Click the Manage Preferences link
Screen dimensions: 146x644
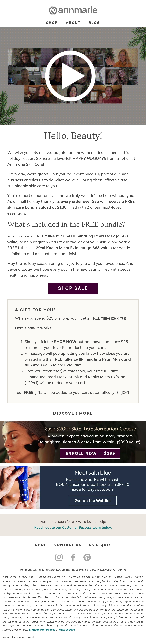42,629
